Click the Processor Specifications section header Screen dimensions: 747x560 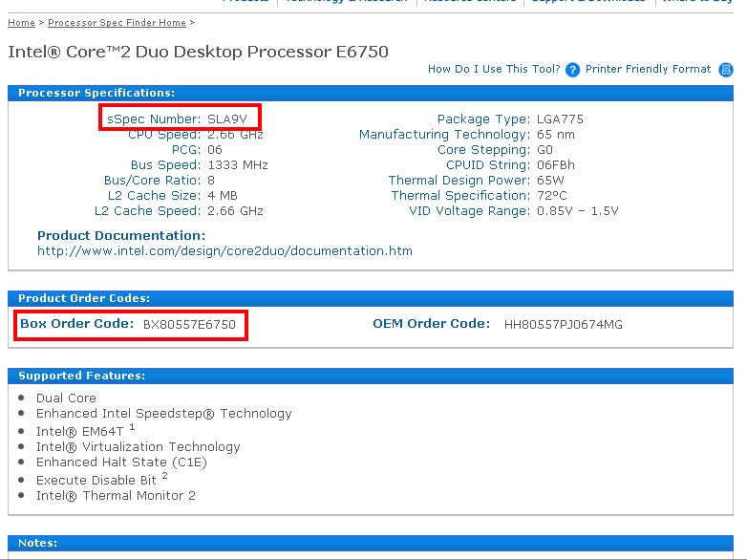(371, 93)
